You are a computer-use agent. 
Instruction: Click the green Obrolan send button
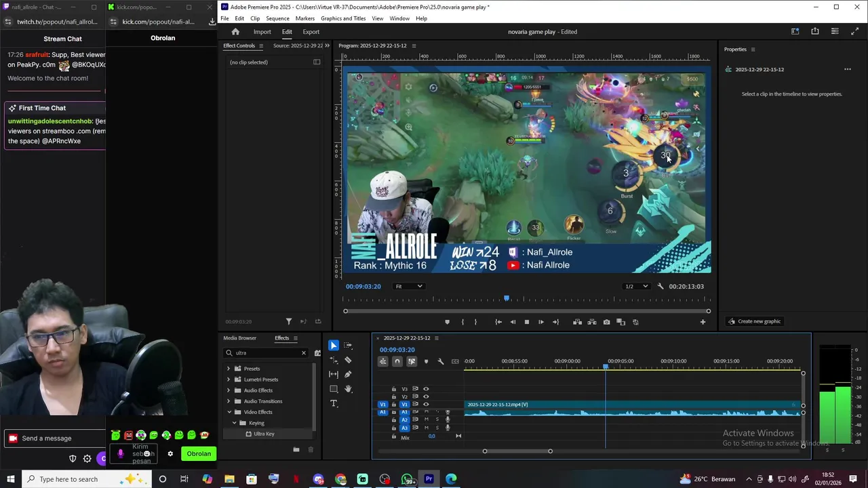(199, 454)
